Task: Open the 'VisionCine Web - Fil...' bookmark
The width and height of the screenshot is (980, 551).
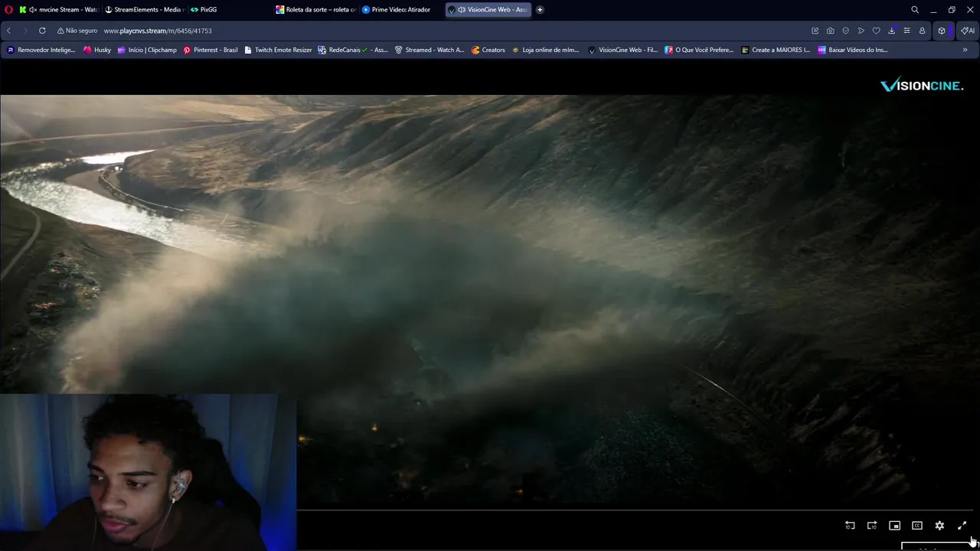Action: pyautogui.click(x=622, y=50)
